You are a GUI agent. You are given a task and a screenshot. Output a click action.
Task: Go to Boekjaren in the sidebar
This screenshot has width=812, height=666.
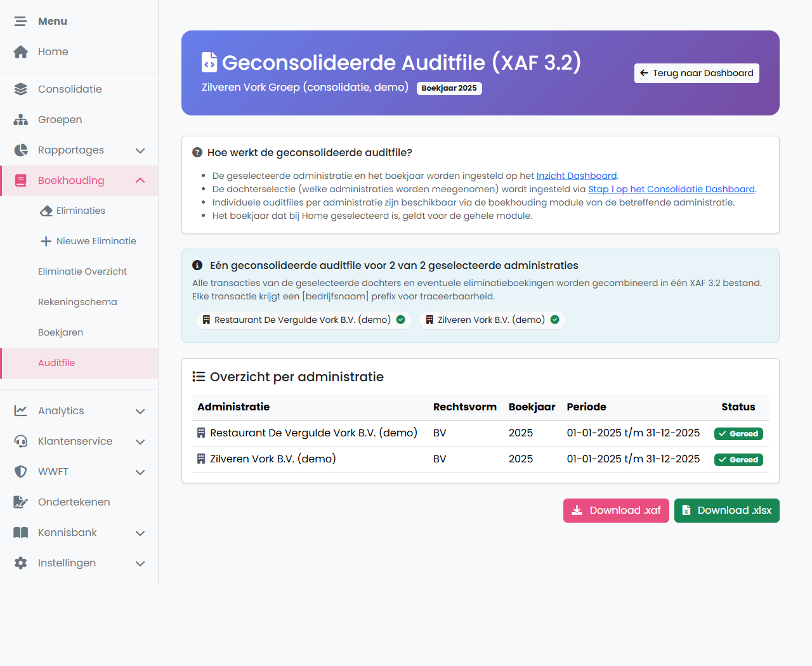(x=79, y=333)
